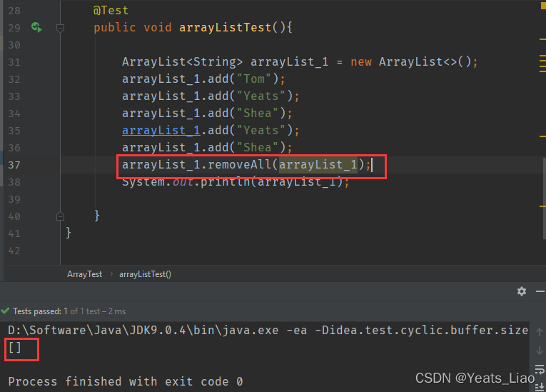Click line number 37 in gutter

(14, 165)
